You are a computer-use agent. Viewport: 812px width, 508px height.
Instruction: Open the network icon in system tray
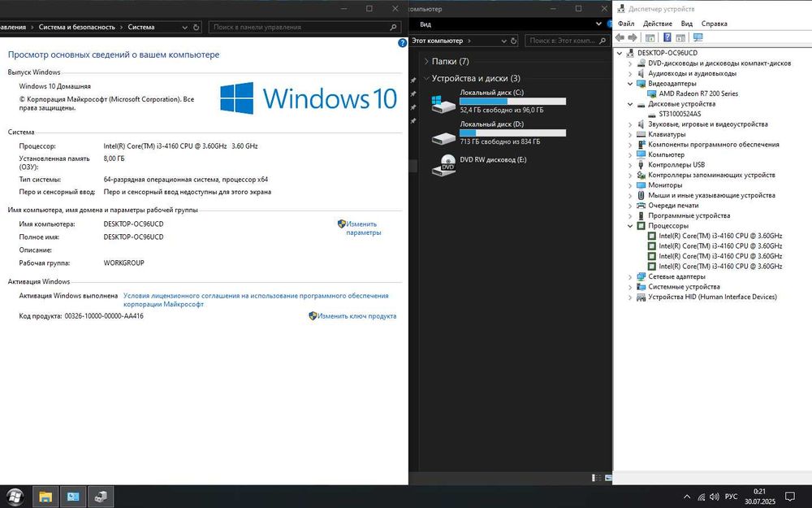(x=702, y=497)
